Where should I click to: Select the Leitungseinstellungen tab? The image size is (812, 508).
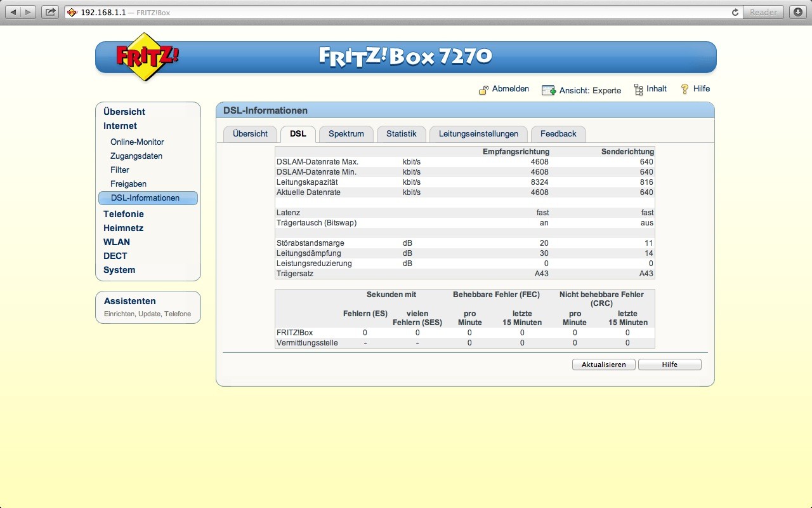(478, 134)
